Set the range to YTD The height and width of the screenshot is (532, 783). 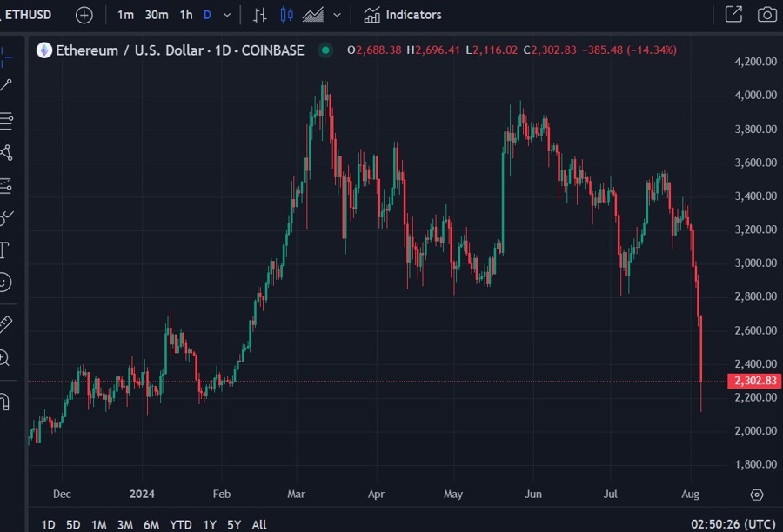181,525
